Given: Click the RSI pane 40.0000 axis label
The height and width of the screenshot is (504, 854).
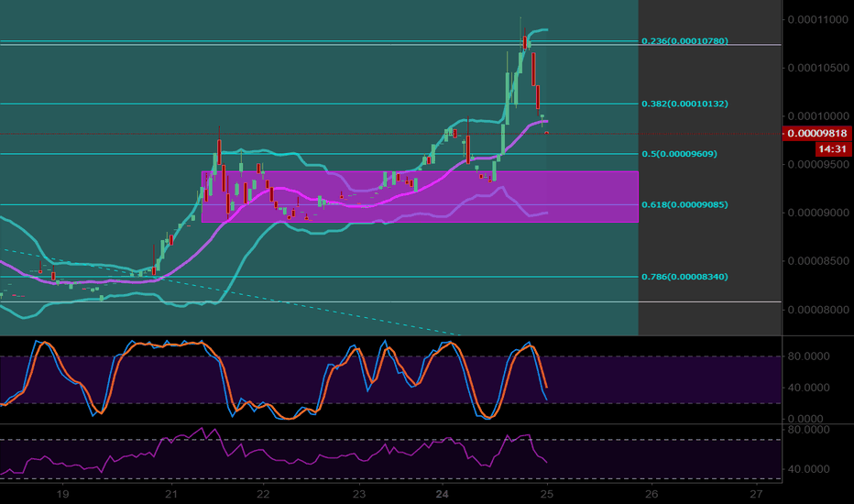Looking at the screenshot, I should [809, 468].
